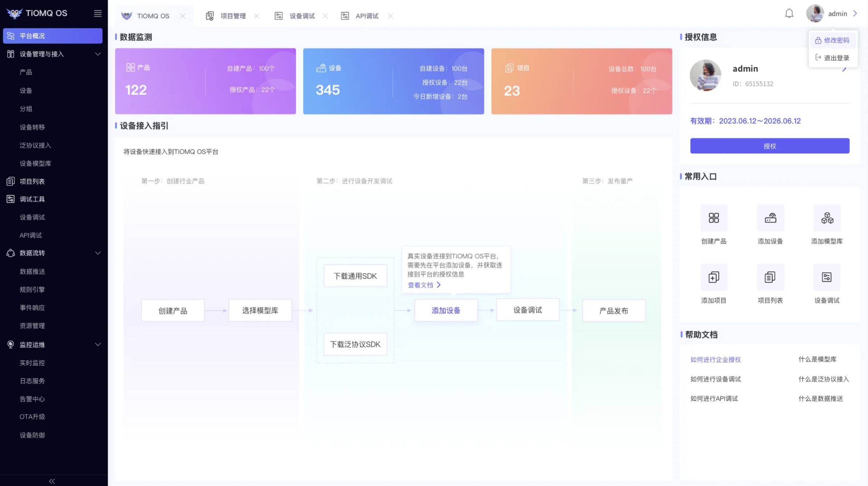The width and height of the screenshot is (868, 486).
Task: Click the 设备调试 shortcut icon in 常用入口
Action: pyautogui.click(x=827, y=277)
